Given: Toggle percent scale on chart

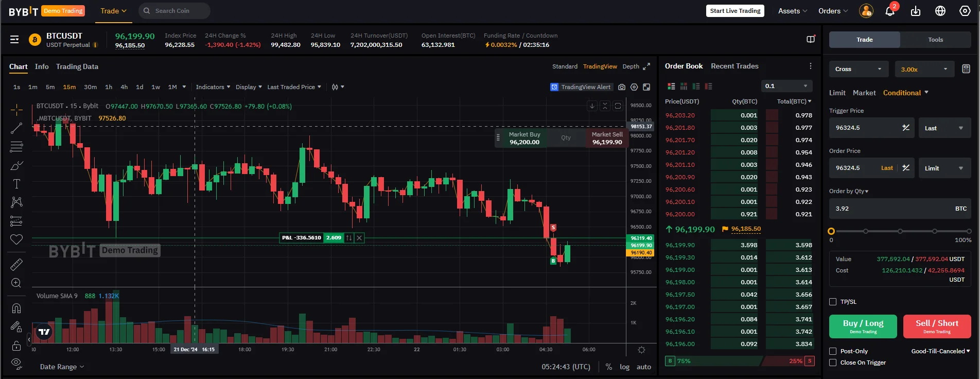Looking at the screenshot, I should click(x=609, y=367).
